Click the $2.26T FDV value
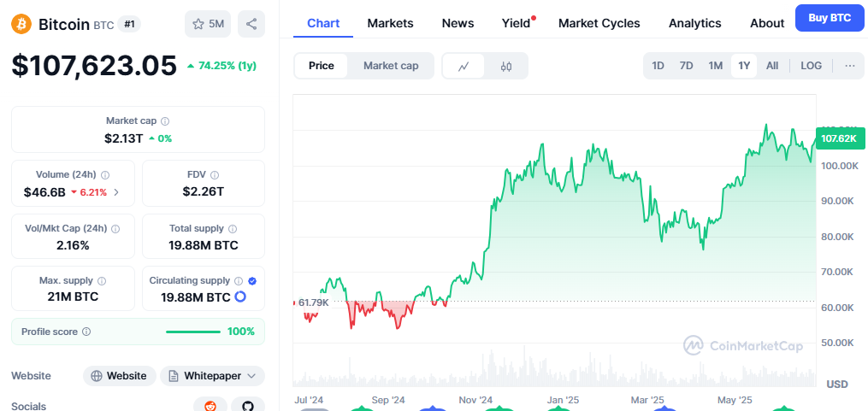Screen dimensions: 868x411 tap(204, 191)
